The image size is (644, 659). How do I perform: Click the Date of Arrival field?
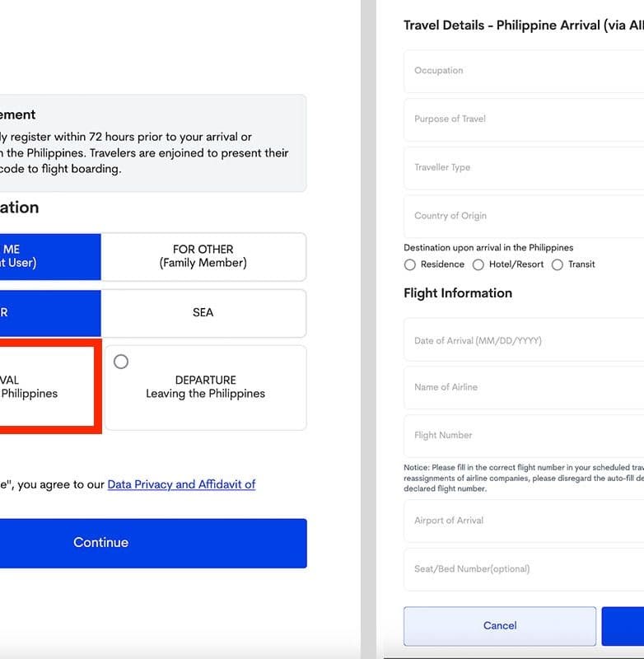(x=524, y=340)
